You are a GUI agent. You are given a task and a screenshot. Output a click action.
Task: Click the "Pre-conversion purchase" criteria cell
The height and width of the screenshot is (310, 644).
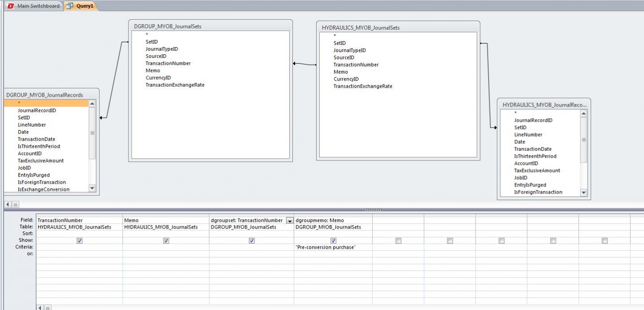(x=333, y=248)
